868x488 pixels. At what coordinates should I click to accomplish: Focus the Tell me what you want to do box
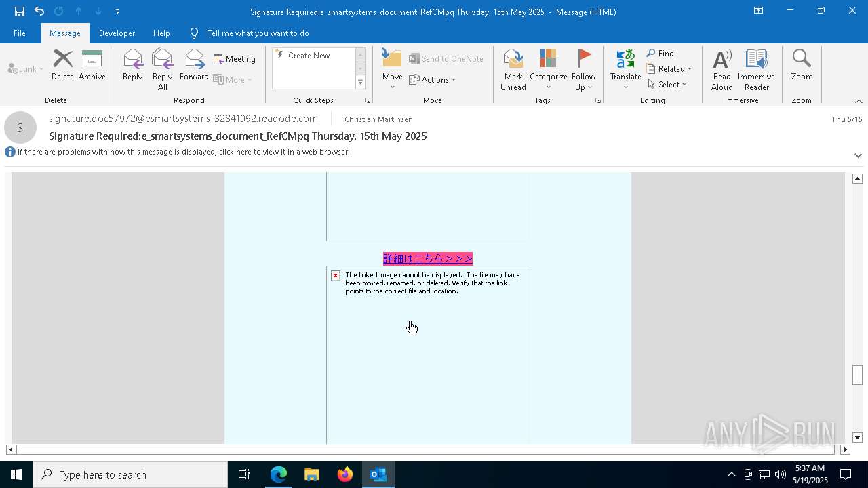click(x=258, y=33)
